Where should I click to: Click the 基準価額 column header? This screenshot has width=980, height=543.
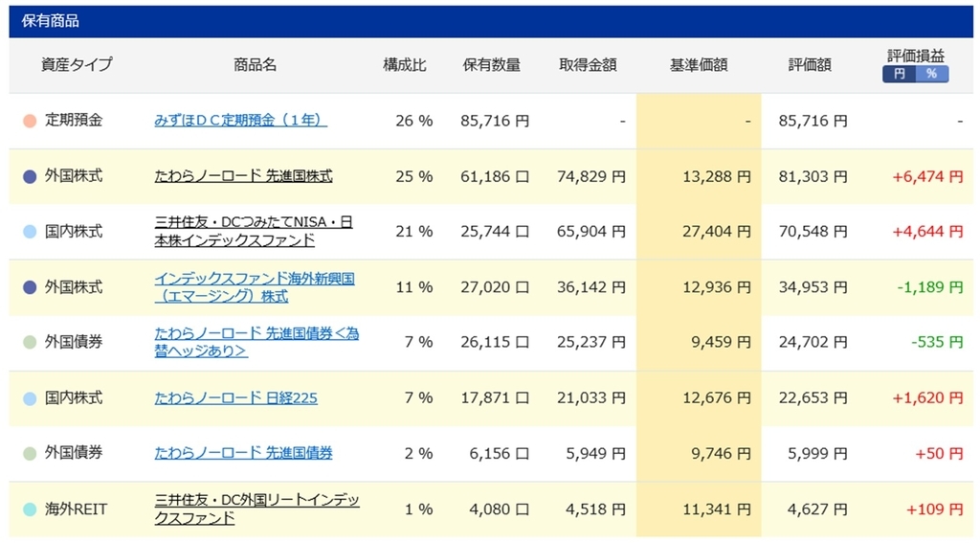coord(699,64)
